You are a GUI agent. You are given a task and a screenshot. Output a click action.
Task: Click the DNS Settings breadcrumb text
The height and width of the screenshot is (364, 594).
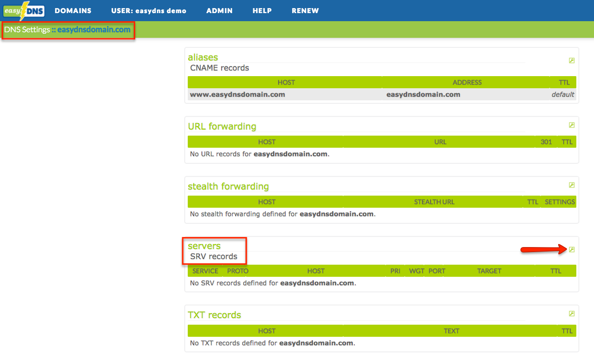coord(27,30)
